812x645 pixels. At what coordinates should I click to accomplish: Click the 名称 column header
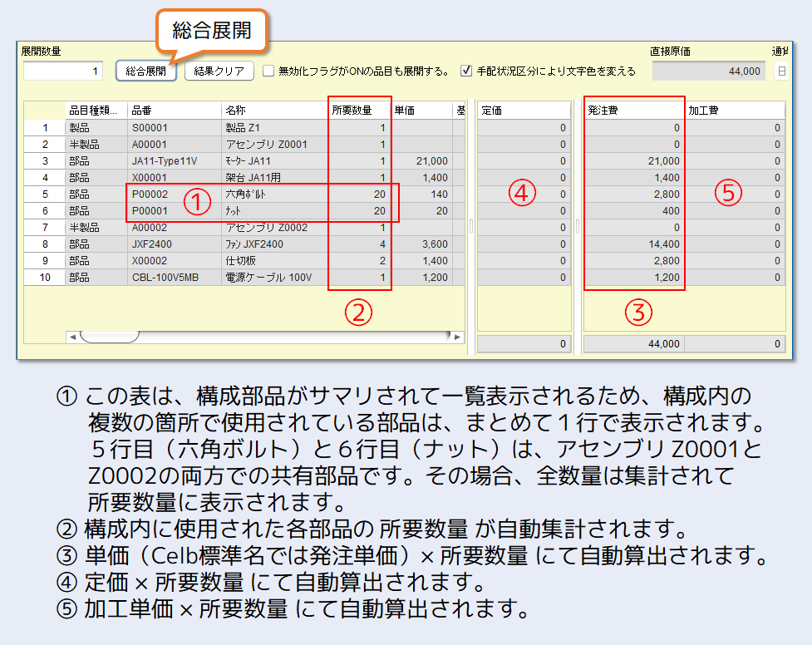pyautogui.click(x=274, y=111)
